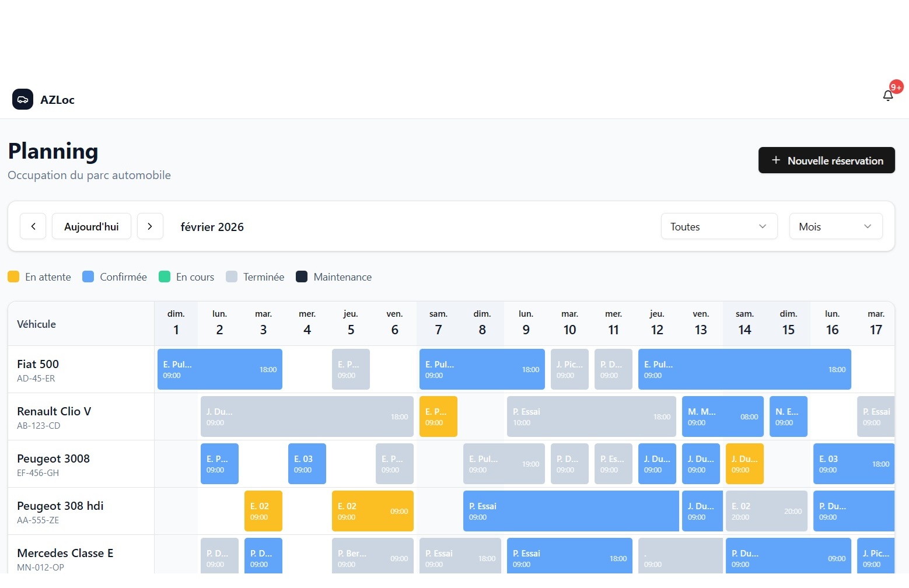The height and width of the screenshot is (588, 909).
Task: Open the notifications bell
Action: [888, 96]
